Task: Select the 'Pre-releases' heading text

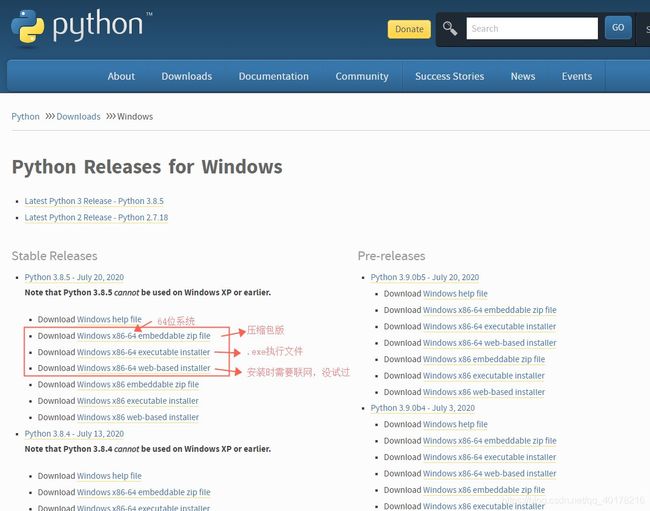Action: click(392, 256)
